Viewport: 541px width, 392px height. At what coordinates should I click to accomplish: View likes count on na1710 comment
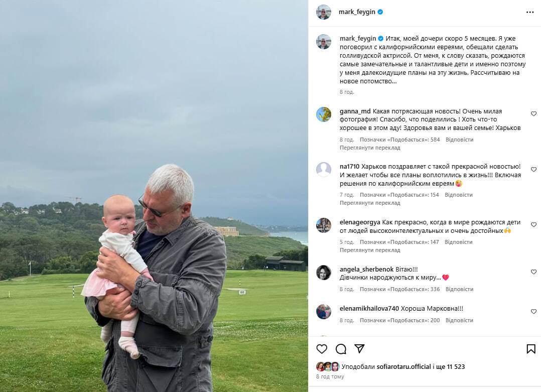point(399,195)
